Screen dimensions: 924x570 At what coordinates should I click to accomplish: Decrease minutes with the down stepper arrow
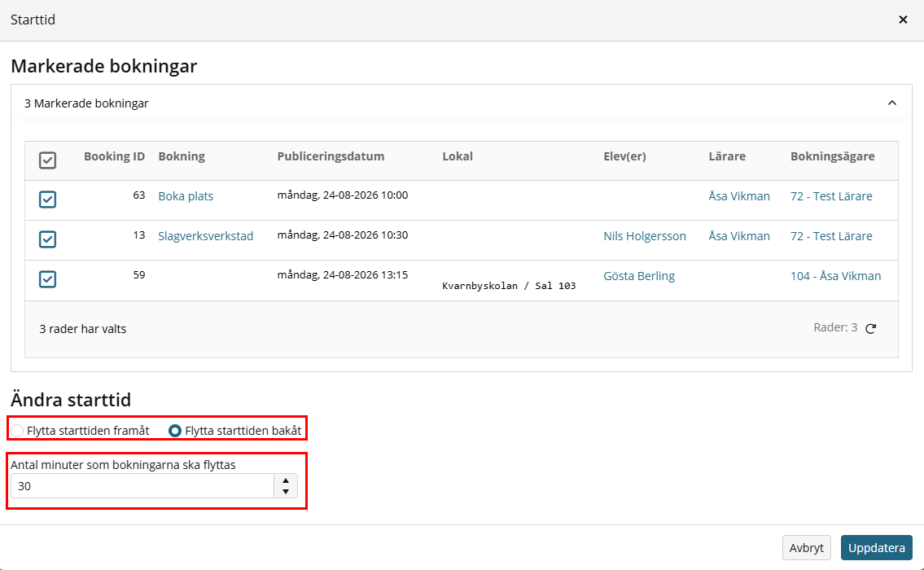point(286,492)
